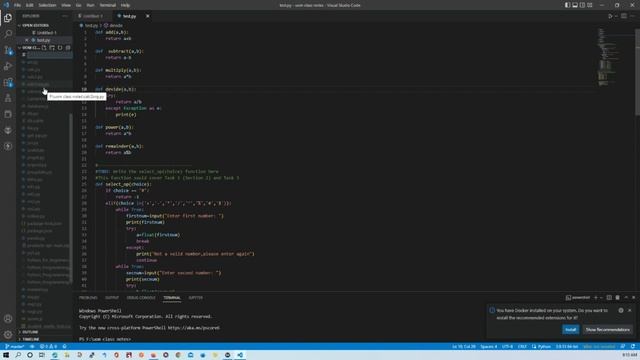Switch to the Problems panel tab
640x360 pixels.
[x=88, y=298]
